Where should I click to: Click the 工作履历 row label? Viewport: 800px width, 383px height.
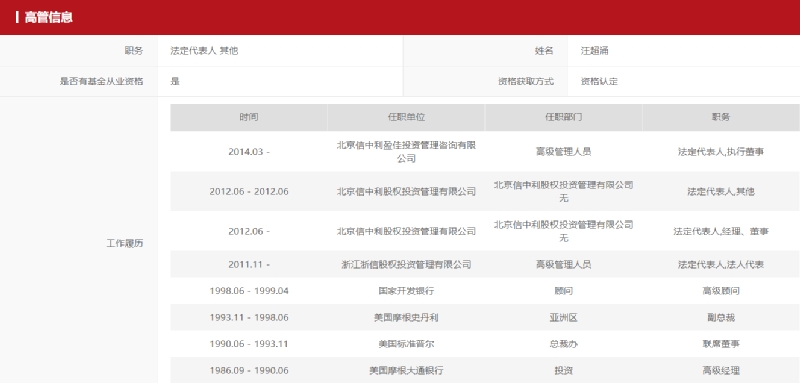coord(125,243)
